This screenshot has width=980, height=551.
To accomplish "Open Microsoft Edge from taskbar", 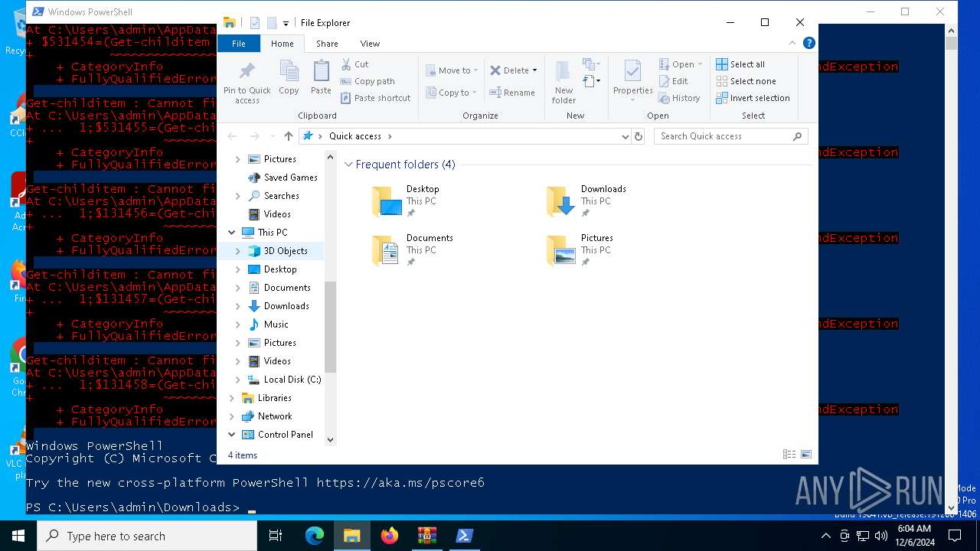I will tap(315, 536).
